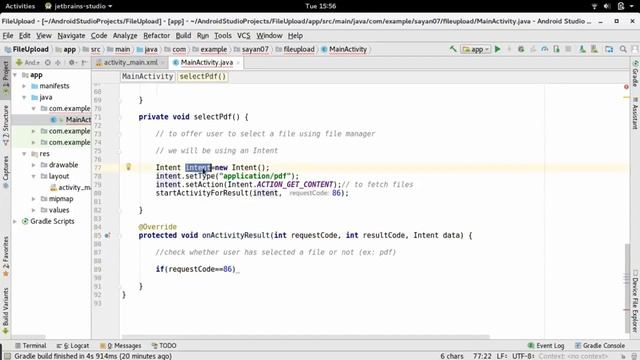Click the editor horizontal scrollbar
The height and width of the screenshot is (360, 640).
[305, 337]
